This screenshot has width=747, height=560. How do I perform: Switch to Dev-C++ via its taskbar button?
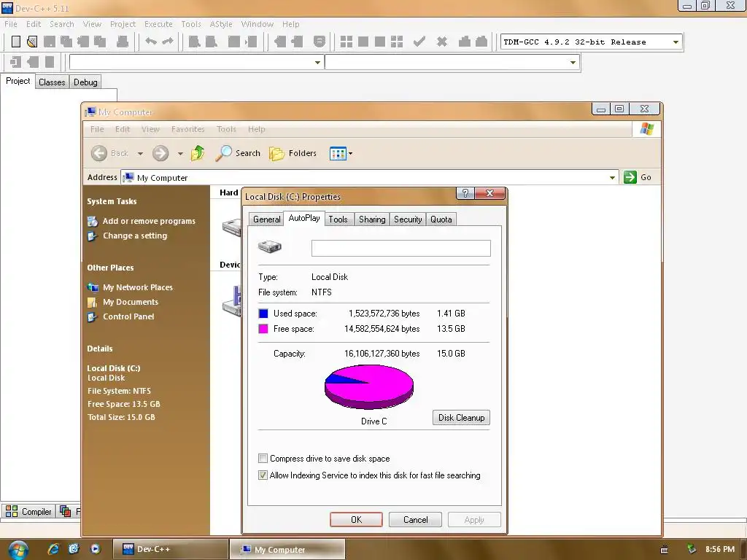coord(171,549)
